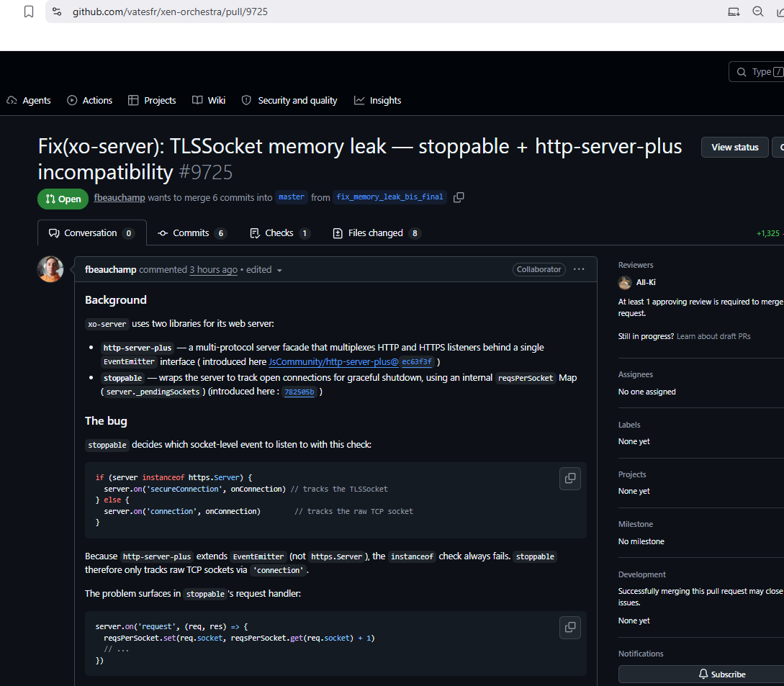Bookmark the page using the browser icon
The height and width of the screenshot is (686, 784).
[x=28, y=12]
